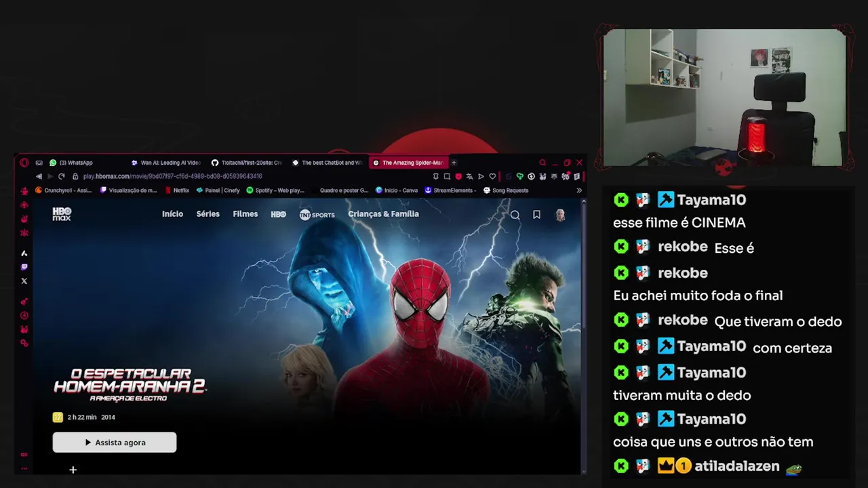Go to the Início menu
The width and height of the screenshot is (868, 488).
[x=172, y=214]
